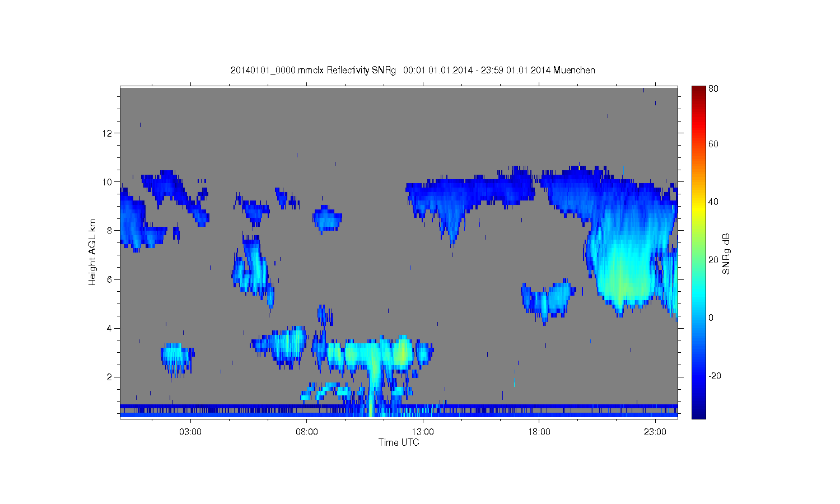Image resolution: width=840 pixels, height=504 pixels.
Task: Click the colorbar value '60'
Action: [713, 144]
